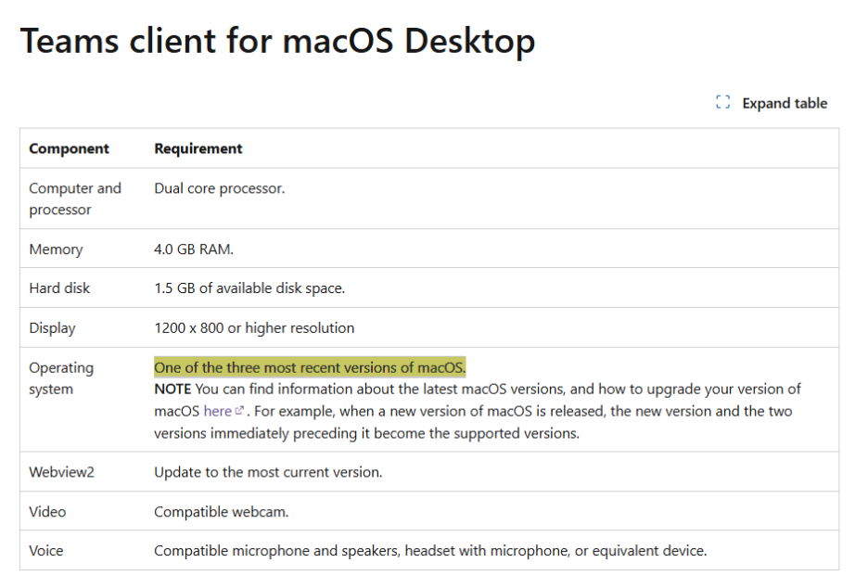This screenshot has width=868, height=588.
Task: Click the highlighted macOS versions sentence
Action: tap(310, 367)
